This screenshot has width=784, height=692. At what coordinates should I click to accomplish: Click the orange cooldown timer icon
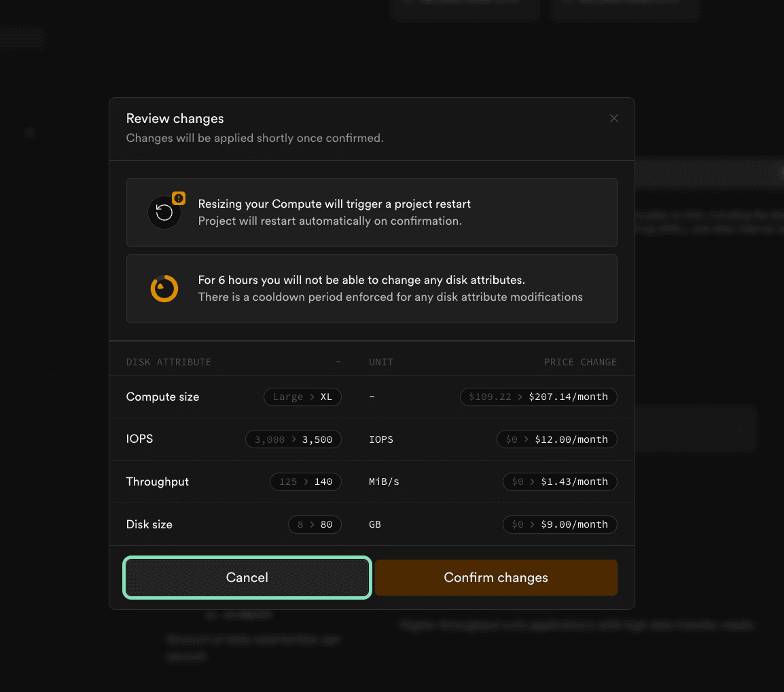pos(164,289)
